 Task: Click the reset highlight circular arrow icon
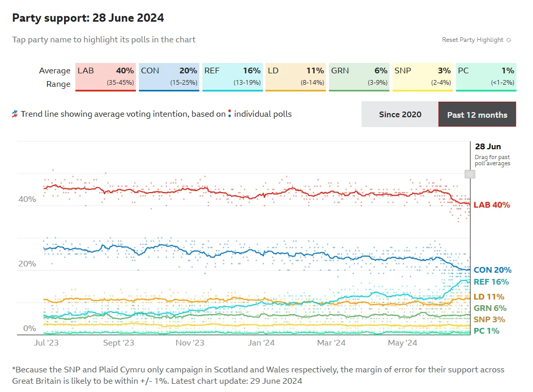click(x=509, y=40)
